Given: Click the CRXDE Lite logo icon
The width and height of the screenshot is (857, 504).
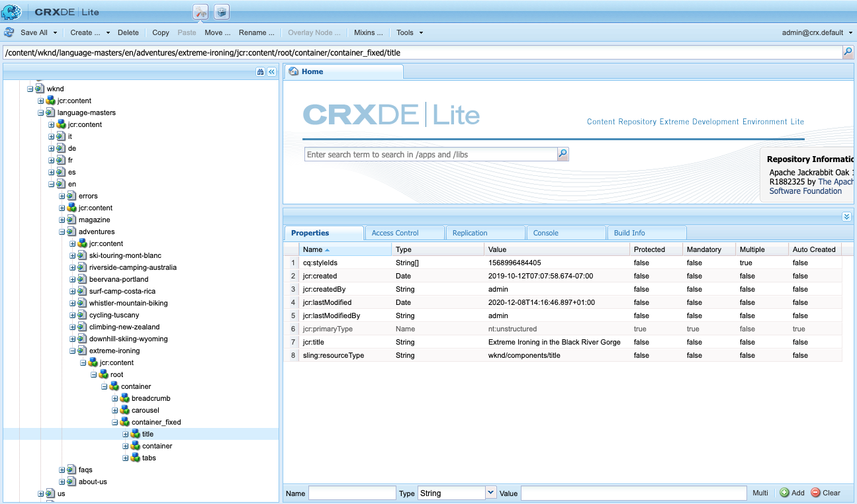Looking at the screenshot, I should (11, 11).
